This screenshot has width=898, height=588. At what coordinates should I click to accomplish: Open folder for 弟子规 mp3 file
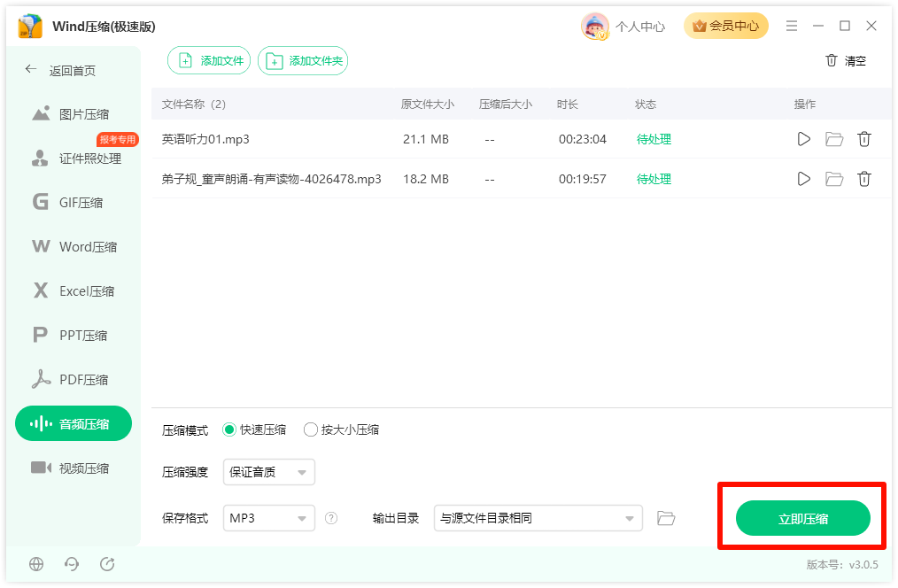point(834,179)
